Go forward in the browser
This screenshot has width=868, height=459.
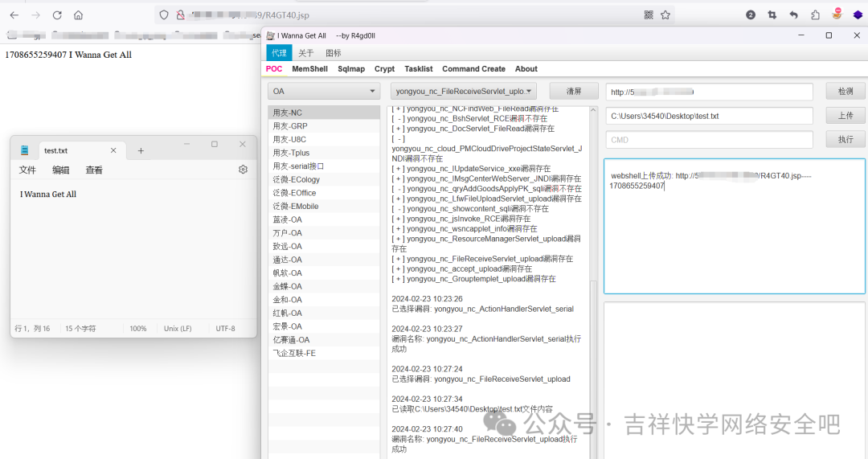pos(36,15)
